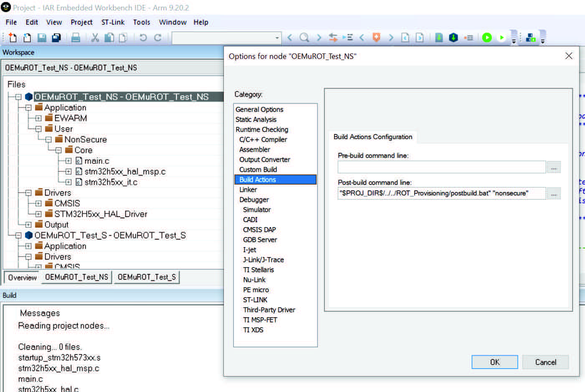Click Cancel in the Options dialog
Screen dimensions: 585x392
(545, 362)
